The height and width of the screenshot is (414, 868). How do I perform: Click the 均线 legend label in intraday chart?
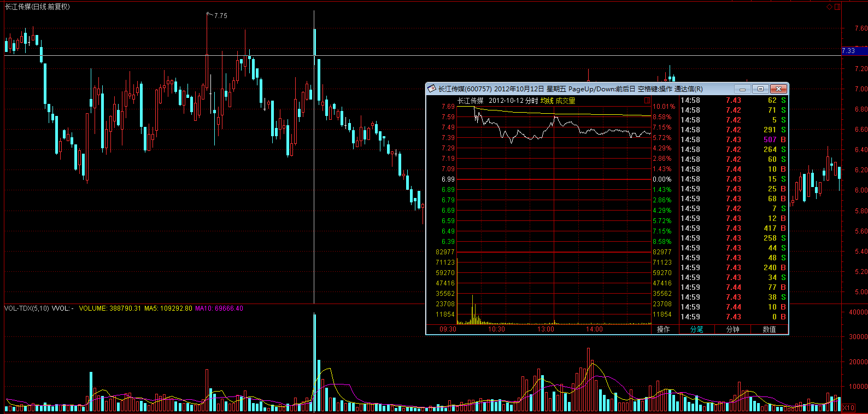[547, 101]
